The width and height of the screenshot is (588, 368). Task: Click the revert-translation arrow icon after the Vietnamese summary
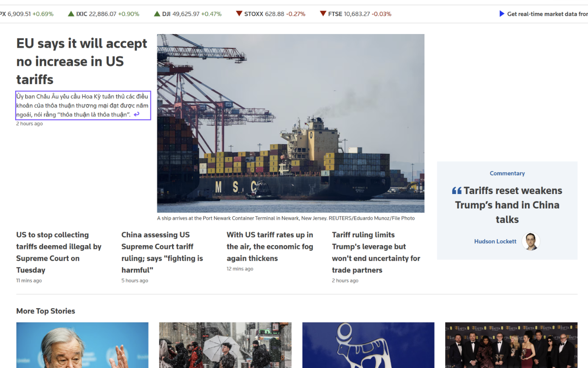(136, 115)
